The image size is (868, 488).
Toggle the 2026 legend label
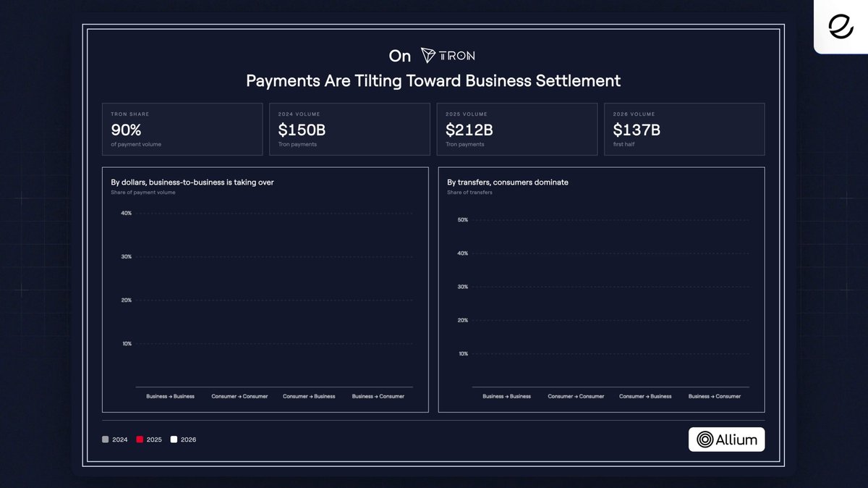188,439
